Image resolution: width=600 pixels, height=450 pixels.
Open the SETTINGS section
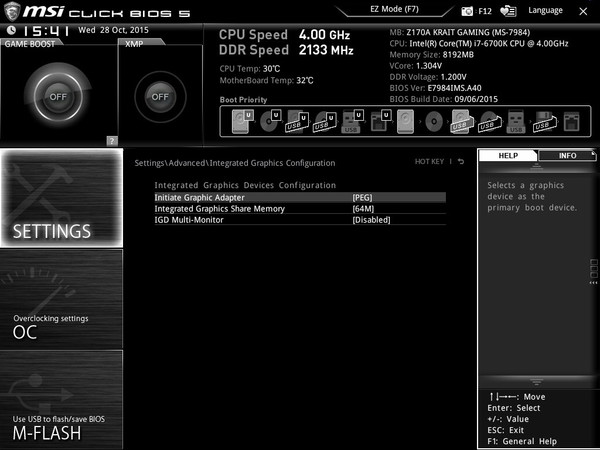click(x=62, y=198)
